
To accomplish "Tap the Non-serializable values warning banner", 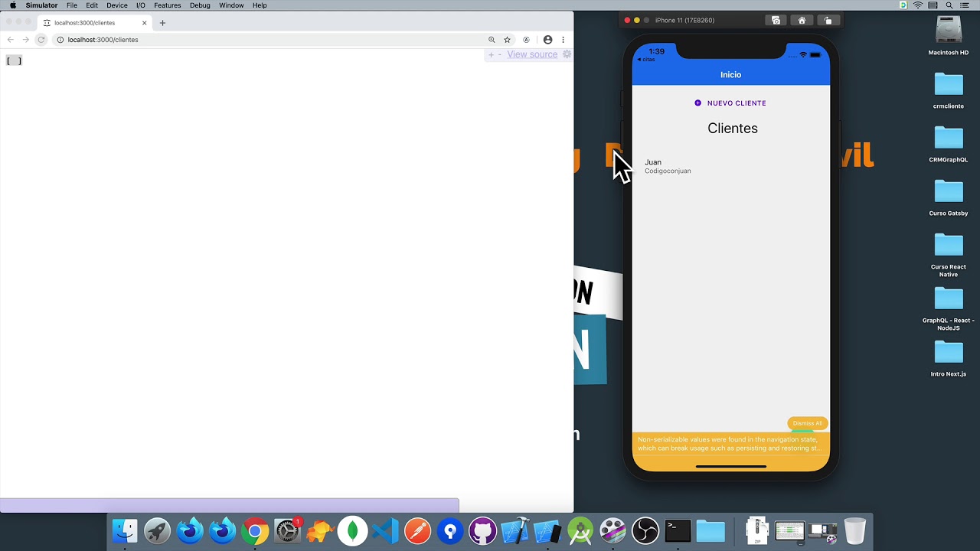I will coord(731,444).
